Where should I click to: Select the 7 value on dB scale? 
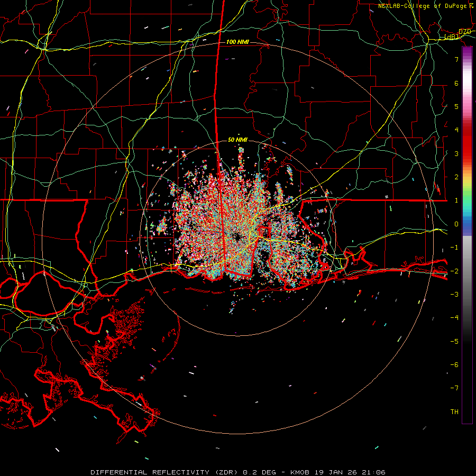[456, 59]
